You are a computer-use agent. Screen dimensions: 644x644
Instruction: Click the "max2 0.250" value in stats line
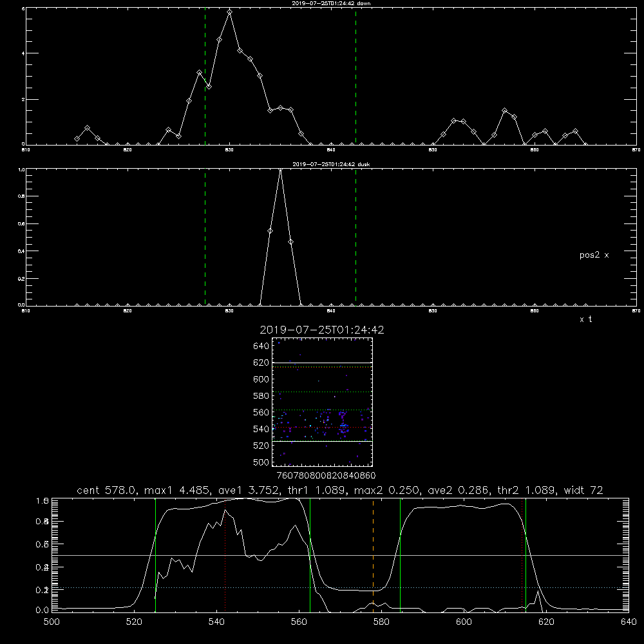click(386, 490)
